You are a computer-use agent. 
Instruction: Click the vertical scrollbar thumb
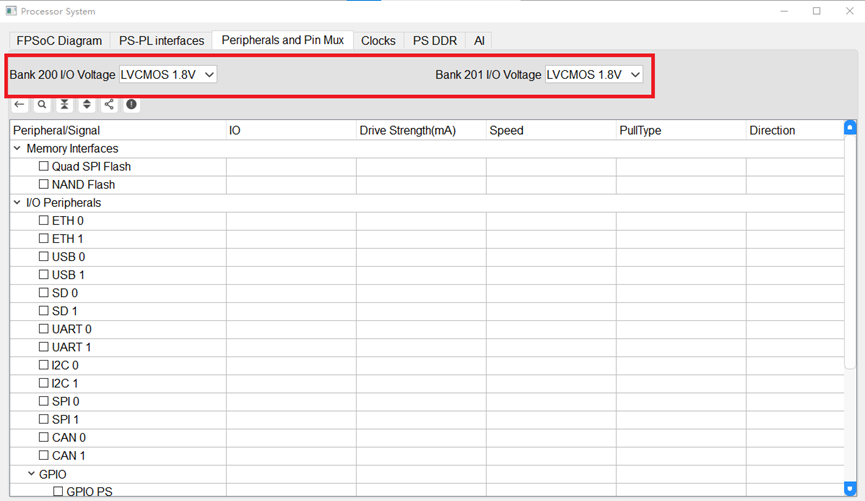point(850,251)
